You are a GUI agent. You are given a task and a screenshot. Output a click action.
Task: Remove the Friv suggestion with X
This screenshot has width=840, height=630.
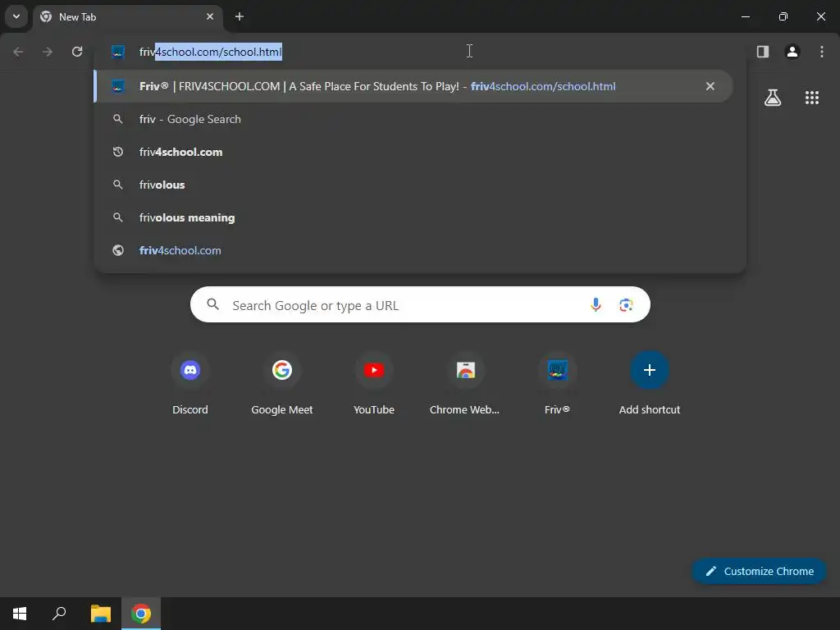pyautogui.click(x=710, y=86)
